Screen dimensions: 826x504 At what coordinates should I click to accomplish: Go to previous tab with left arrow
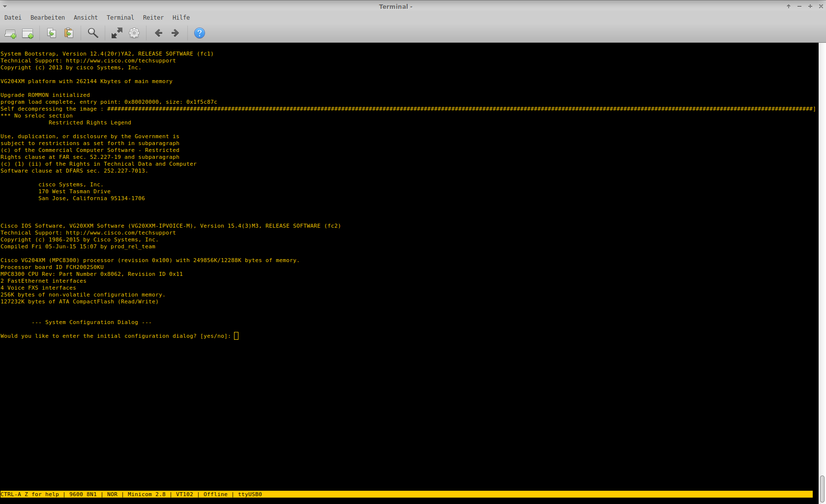click(x=158, y=33)
